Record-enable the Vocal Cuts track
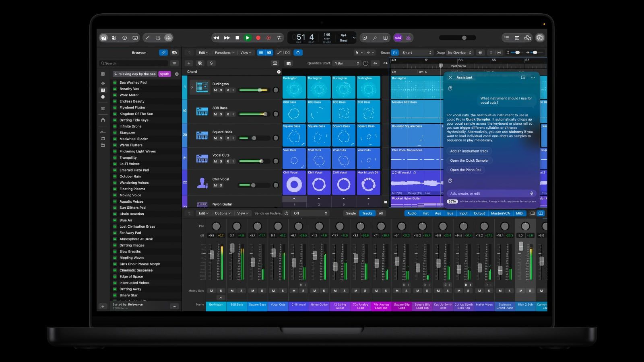 (x=227, y=161)
